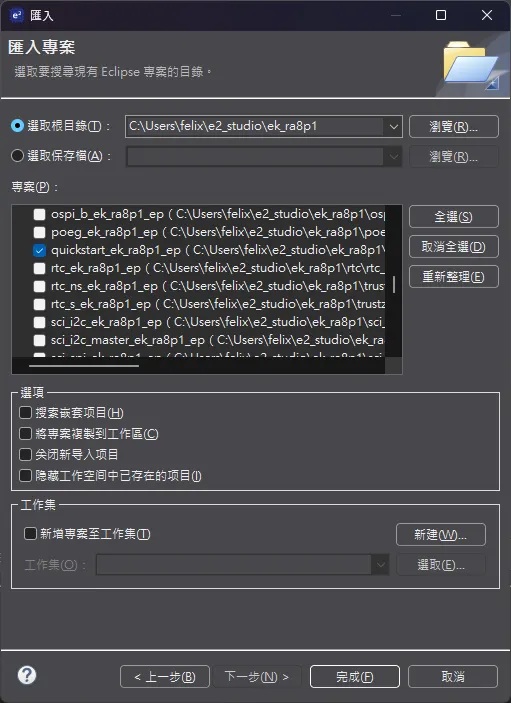
Task: Expand the root directory path dropdown
Action: click(393, 126)
